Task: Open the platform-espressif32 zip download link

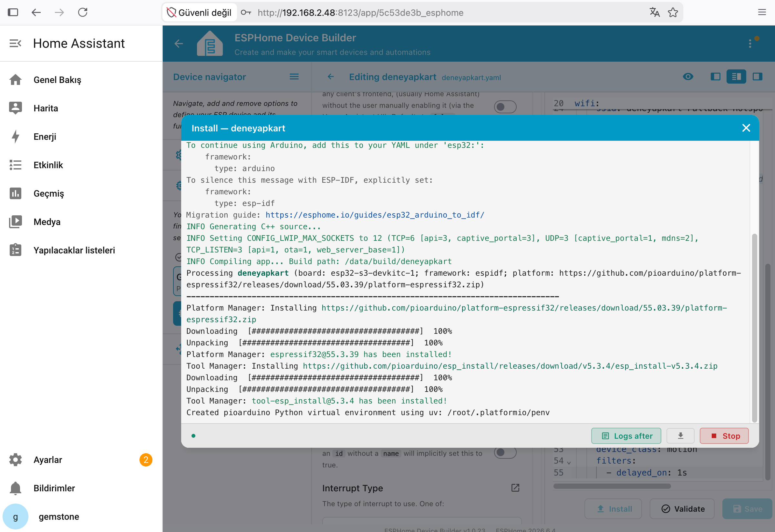Action: (x=457, y=314)
